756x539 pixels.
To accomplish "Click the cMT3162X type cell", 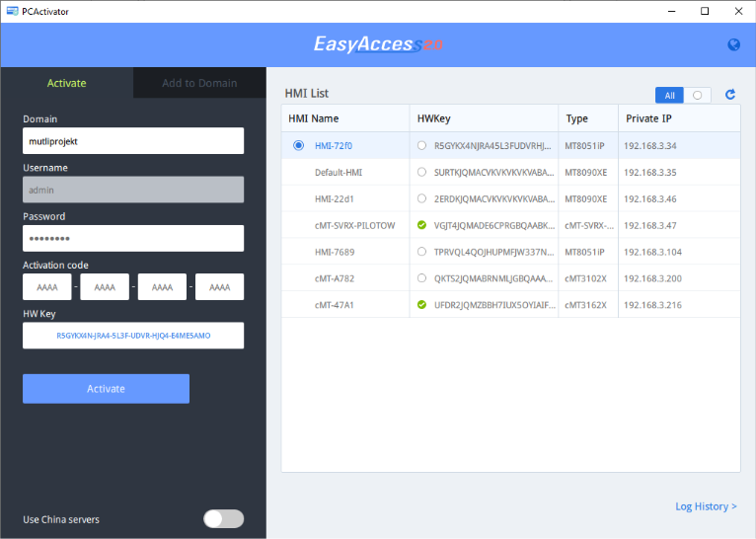I will [586, 305].
